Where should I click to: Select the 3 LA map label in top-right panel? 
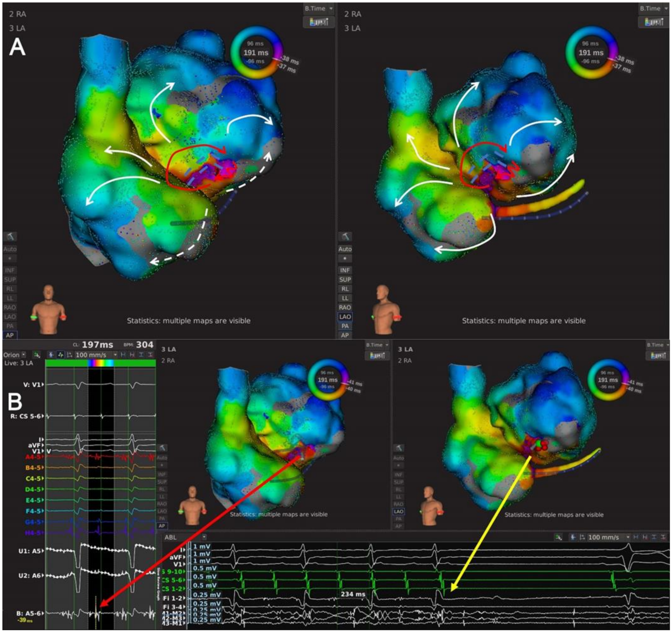pos(352,28)
